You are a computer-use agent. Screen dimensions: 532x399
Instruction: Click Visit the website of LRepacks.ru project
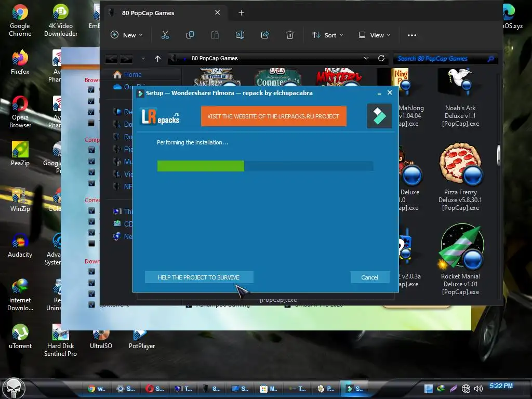click(273, 116)
